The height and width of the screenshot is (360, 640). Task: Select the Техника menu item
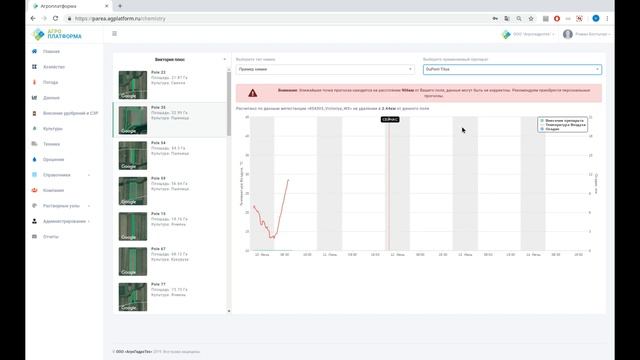[51, 144]
